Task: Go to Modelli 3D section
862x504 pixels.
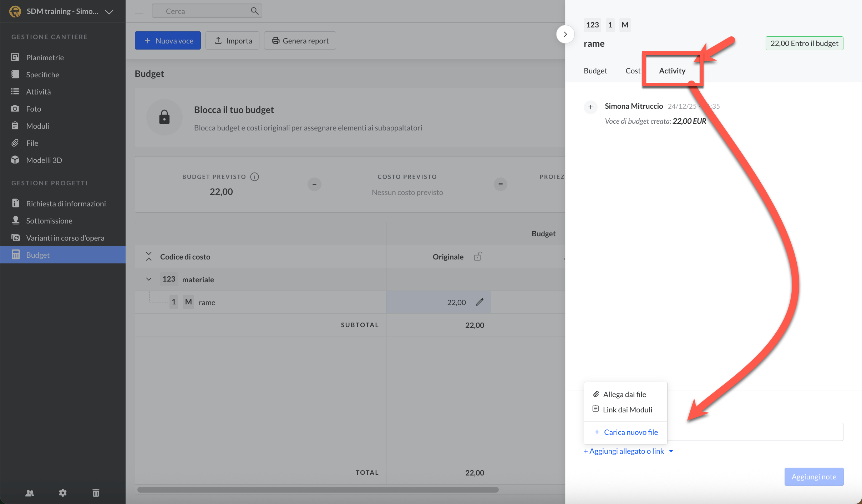Action: coord(44,160)
